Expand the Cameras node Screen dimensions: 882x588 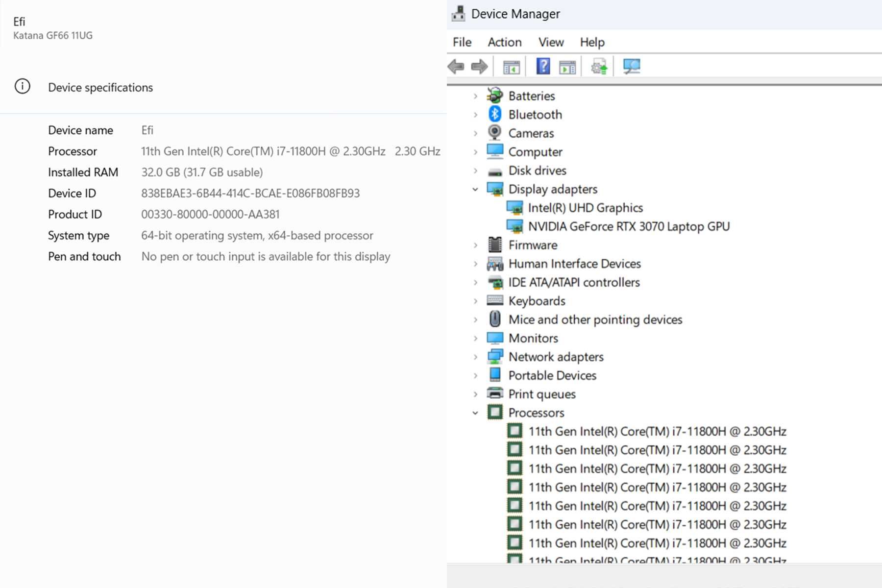tap(475, 133)
